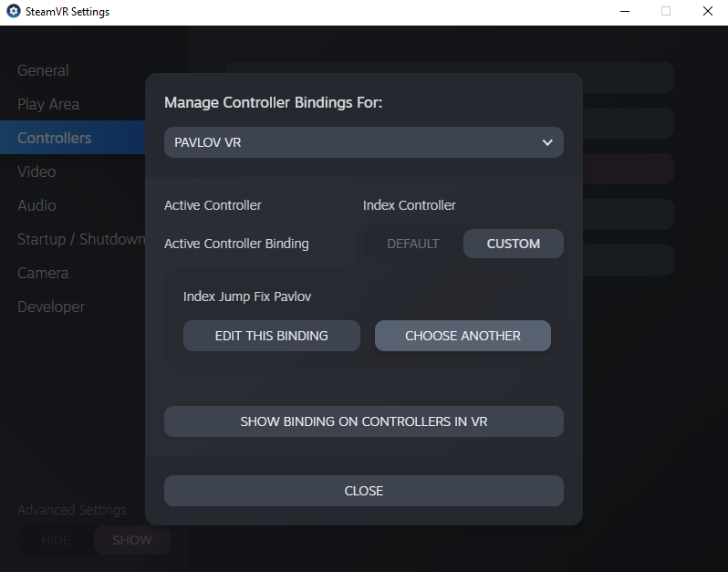Open the Developer settings tab
The height and width of the screenshot is (572, 728).
coord(51,307)
